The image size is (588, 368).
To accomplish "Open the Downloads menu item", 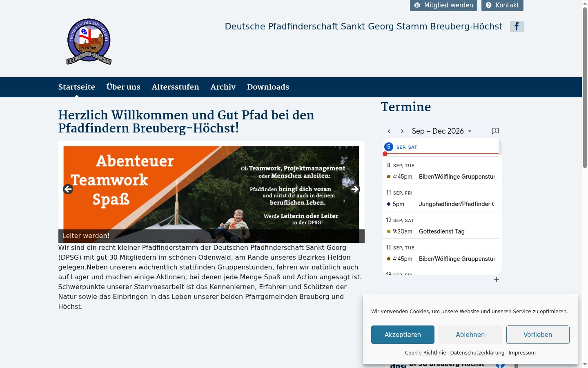I will coord(268,87).
